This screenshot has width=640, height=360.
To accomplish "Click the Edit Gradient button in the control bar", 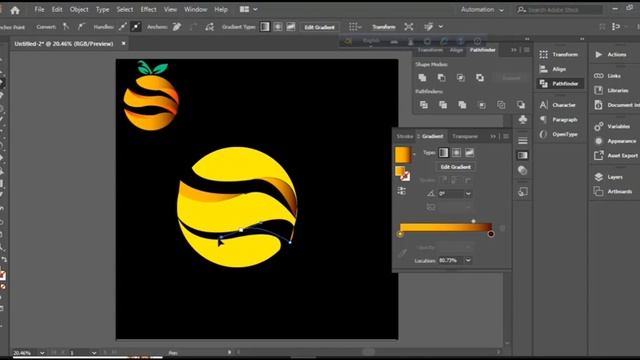I will [x=319, y=27].
